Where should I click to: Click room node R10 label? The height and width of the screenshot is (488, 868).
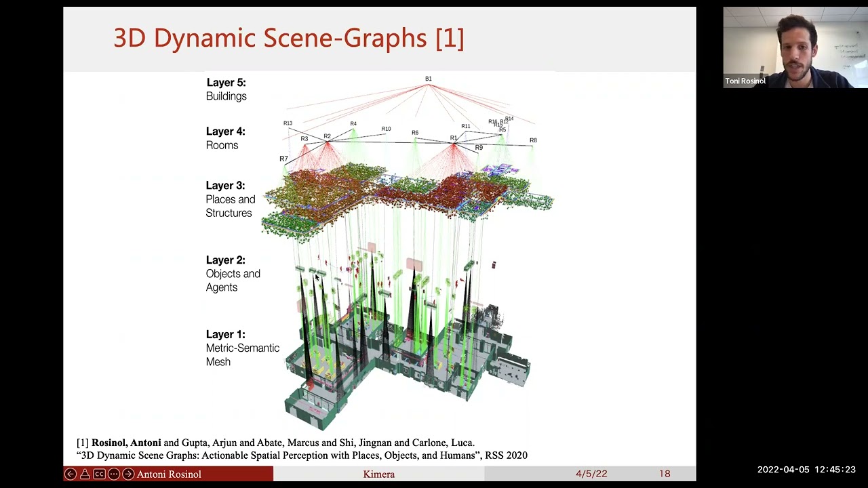coord(386,129)
